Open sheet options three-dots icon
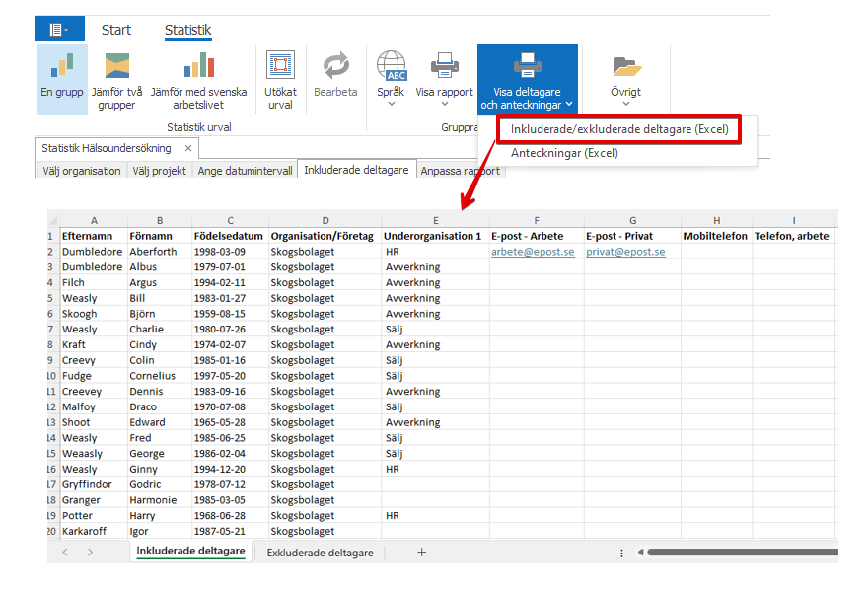This screenshot has width=868, height=591. [621, 553]
